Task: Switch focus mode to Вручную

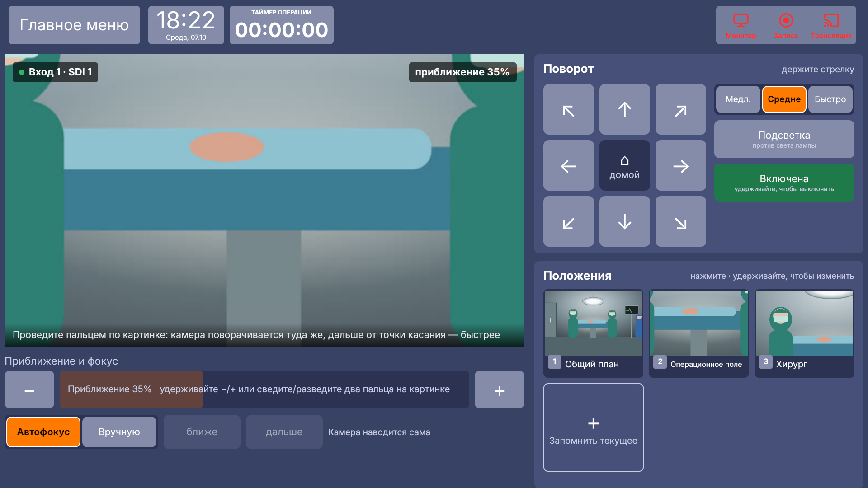Action: coord(119,432)
